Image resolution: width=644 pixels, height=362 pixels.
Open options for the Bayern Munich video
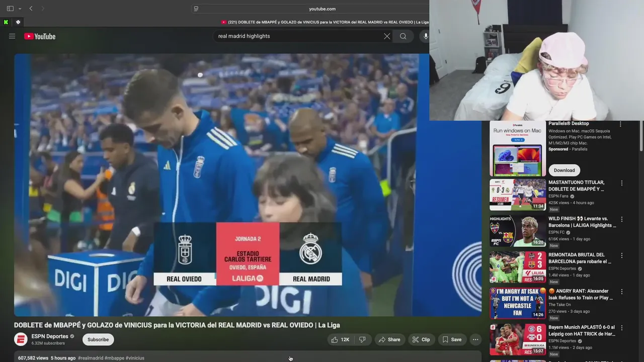621,328
